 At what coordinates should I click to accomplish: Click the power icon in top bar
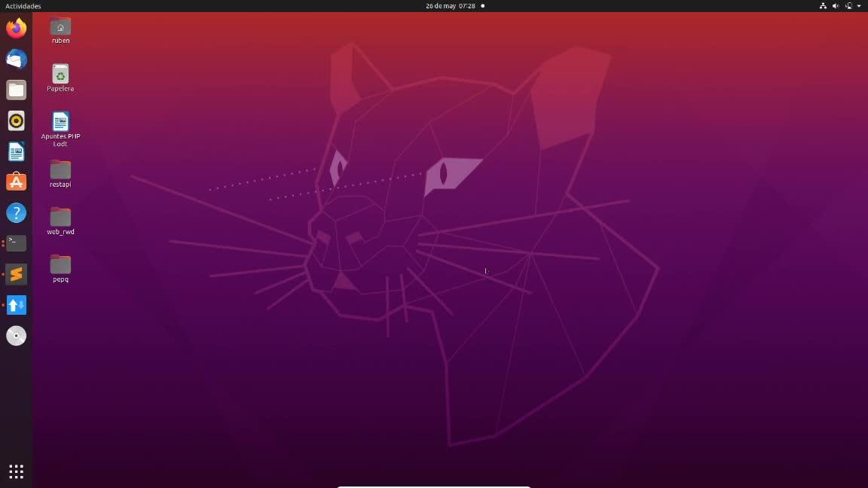848,6
